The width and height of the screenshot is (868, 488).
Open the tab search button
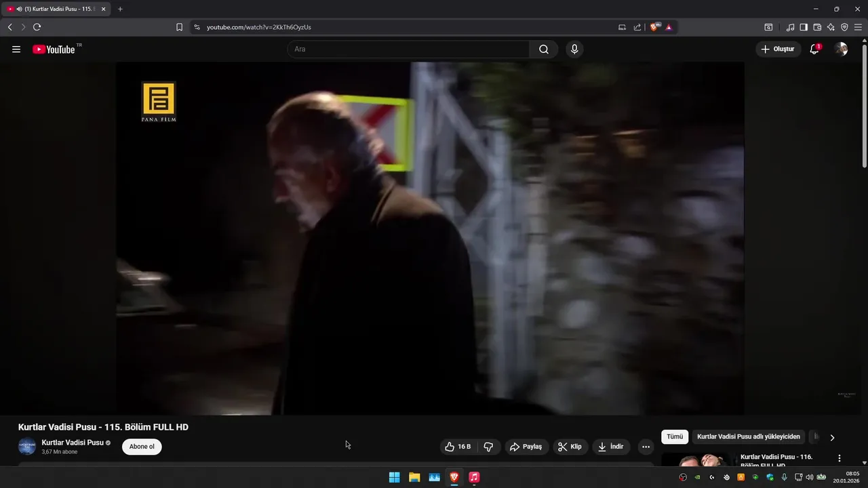click(x=768, y=27)
